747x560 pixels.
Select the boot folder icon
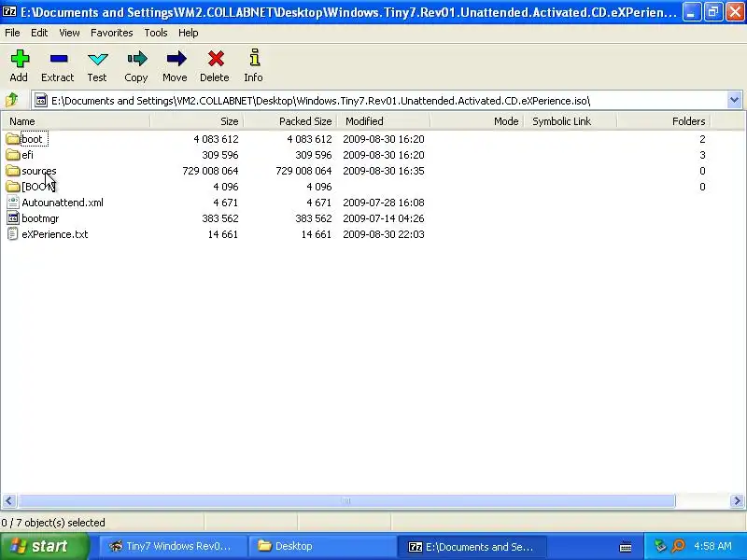[13, 139]
